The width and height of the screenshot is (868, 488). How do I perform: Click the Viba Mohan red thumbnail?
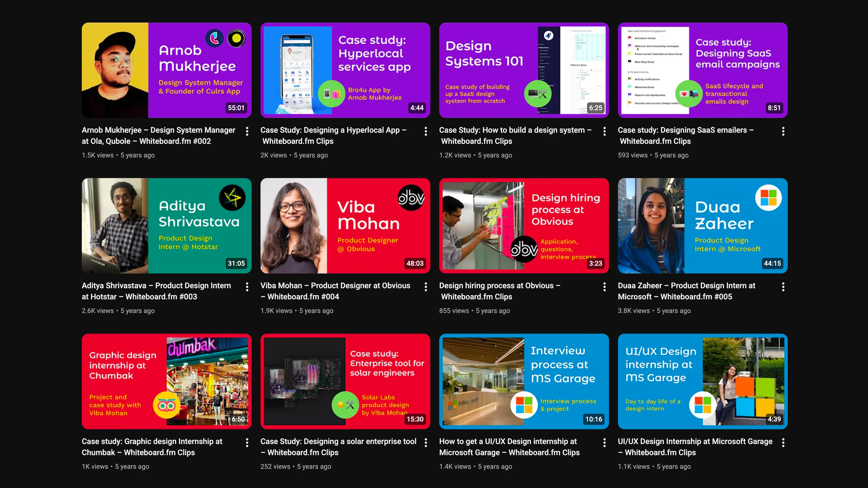click(x=345, y=226)
